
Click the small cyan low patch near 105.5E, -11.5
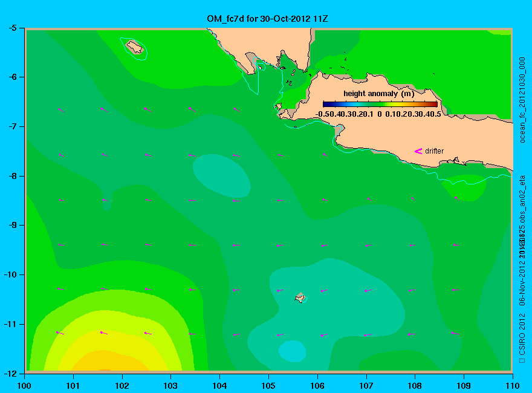click(x=292, y=351)
